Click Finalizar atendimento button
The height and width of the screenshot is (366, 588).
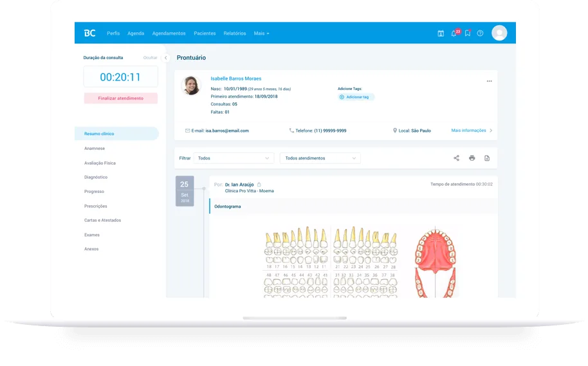[120, 98]
